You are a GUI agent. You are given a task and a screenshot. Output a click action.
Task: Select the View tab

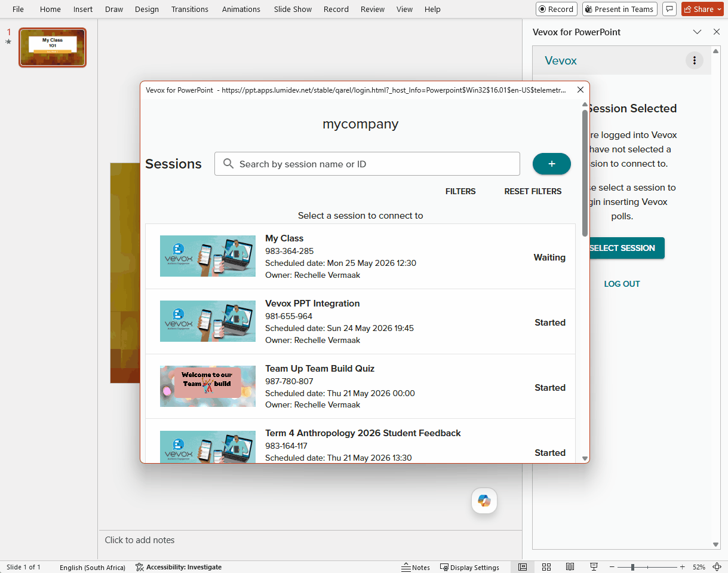coord(405,9)
